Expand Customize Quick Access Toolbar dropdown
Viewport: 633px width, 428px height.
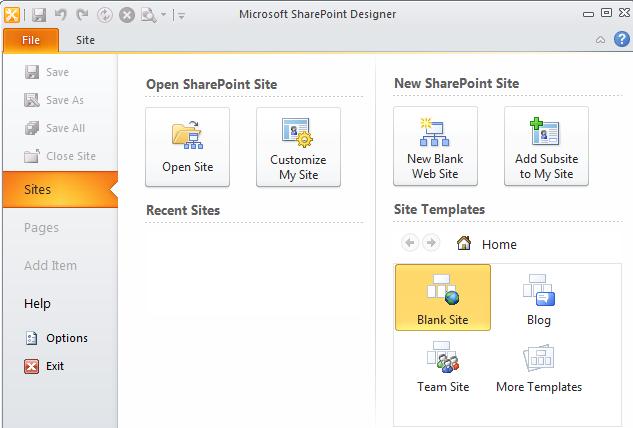pos(180,15)
